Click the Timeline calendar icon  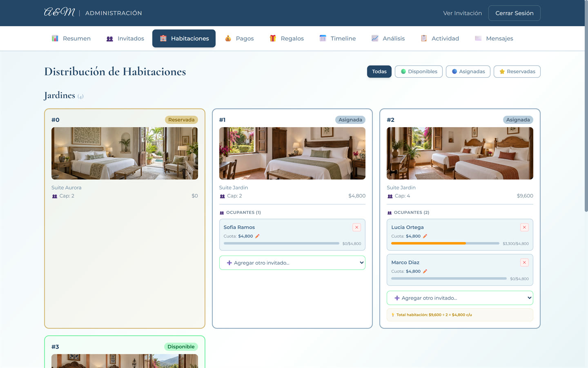(323, 38)
